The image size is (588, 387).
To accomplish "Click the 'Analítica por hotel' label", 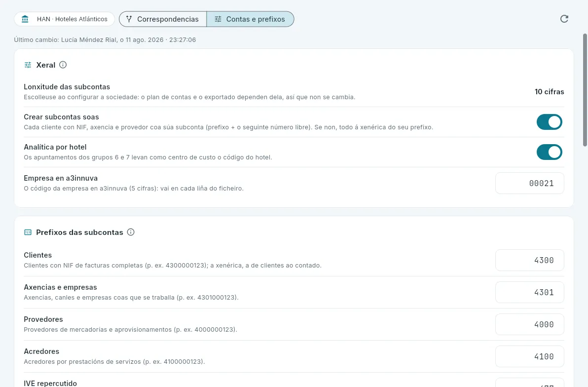I will coord(55,147).
